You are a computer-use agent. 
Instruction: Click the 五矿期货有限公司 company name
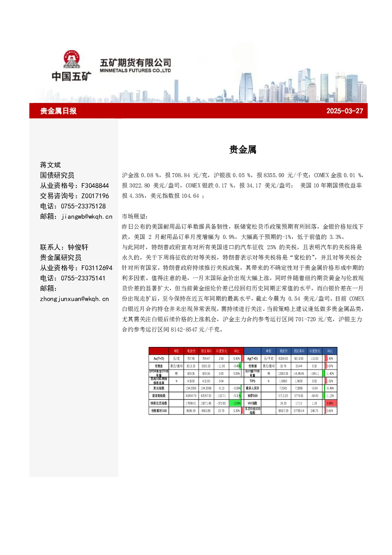pos(136,63)
